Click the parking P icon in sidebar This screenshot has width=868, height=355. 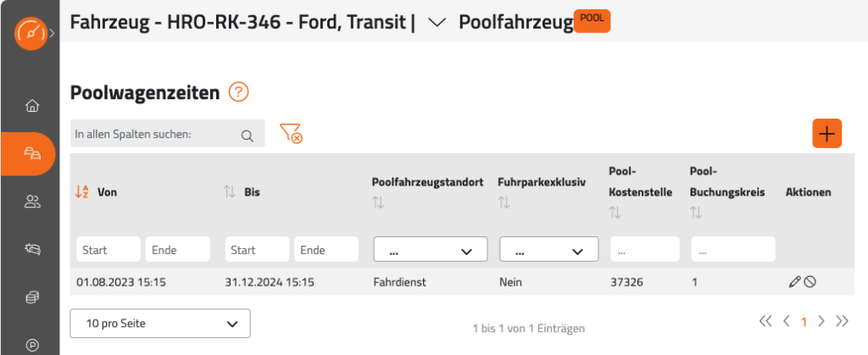coord(33,345)
